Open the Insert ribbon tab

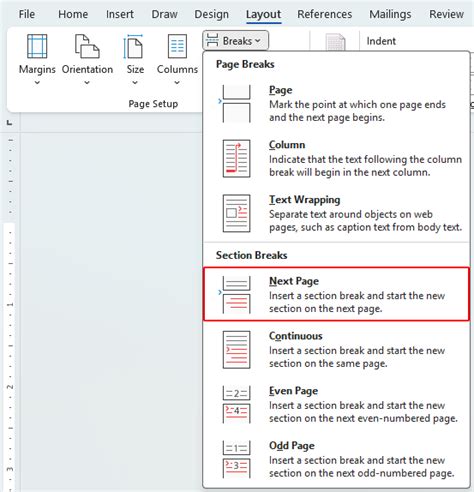pyautogui.click(x=120, y=14)
